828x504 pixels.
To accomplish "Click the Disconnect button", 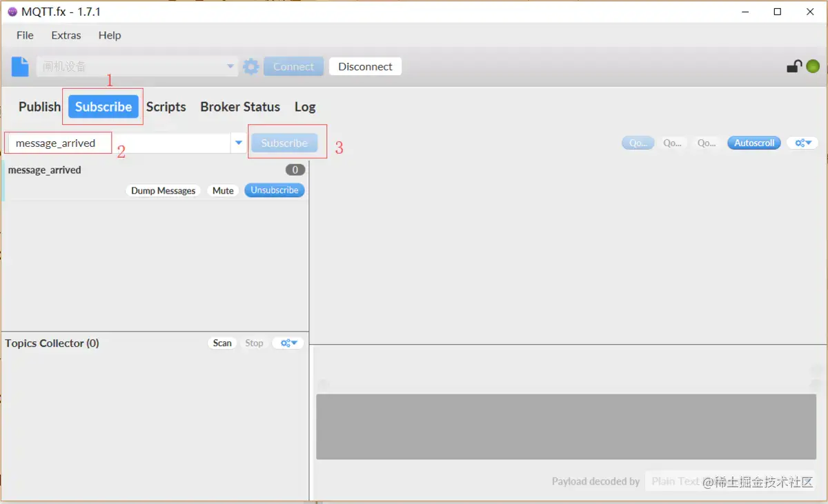I will pyautogui.click(x=365, y=67).
